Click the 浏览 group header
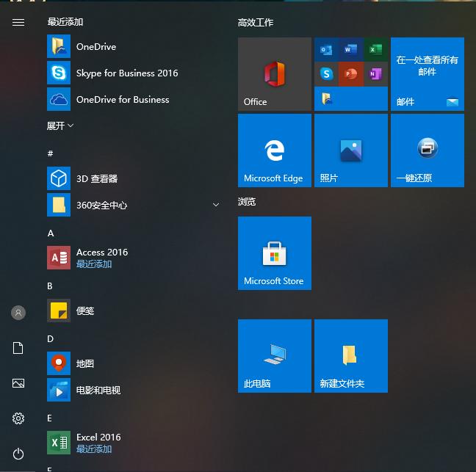 247,201
